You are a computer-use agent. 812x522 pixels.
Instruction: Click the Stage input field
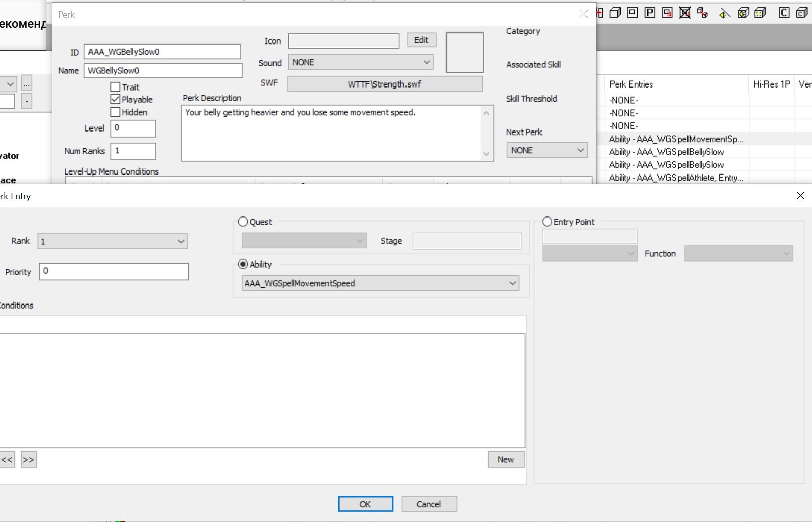467,241
